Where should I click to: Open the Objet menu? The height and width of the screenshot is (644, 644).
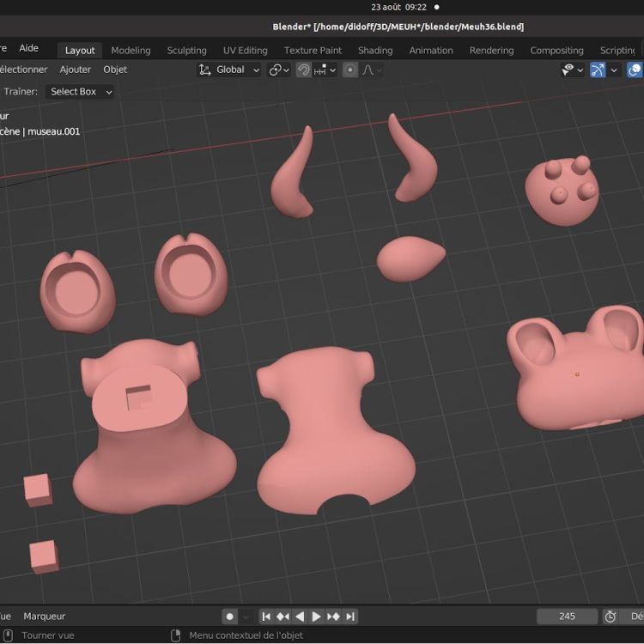[x=115, y=70]
